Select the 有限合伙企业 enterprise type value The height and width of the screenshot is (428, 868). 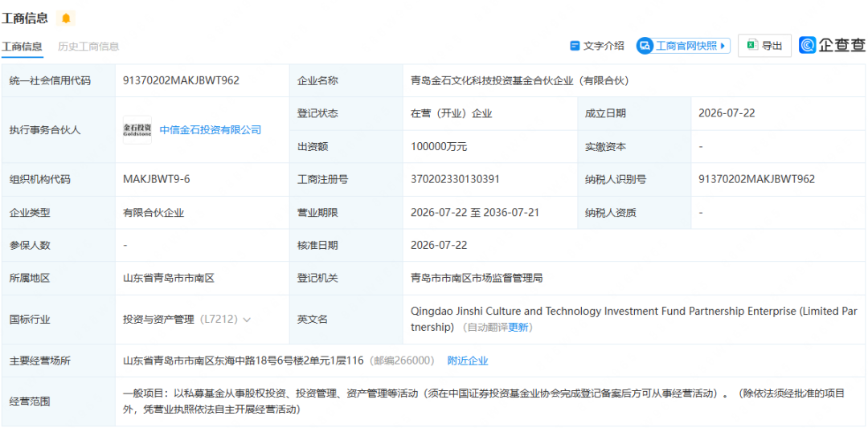(154, 212)
